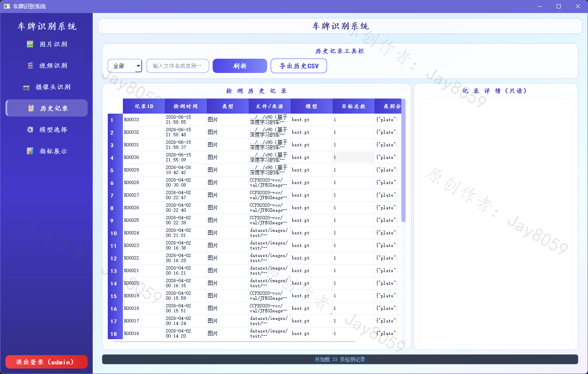Go to 摄像头识别 page
The image size is (588, 374).
[47, 87]
